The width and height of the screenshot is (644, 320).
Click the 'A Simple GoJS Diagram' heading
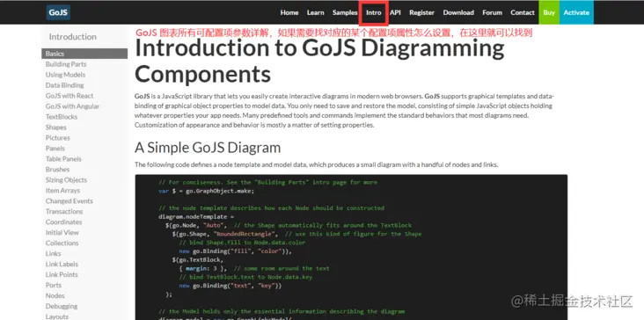208,148
